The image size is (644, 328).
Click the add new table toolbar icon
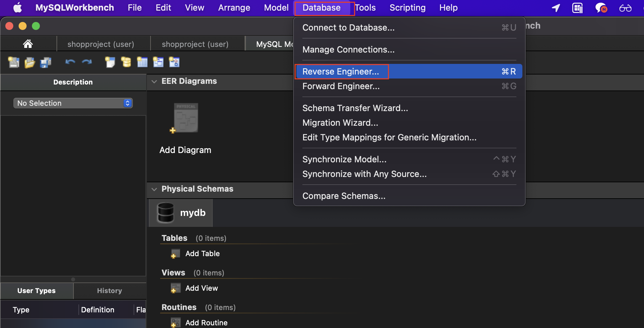click(x=142, y=62)
